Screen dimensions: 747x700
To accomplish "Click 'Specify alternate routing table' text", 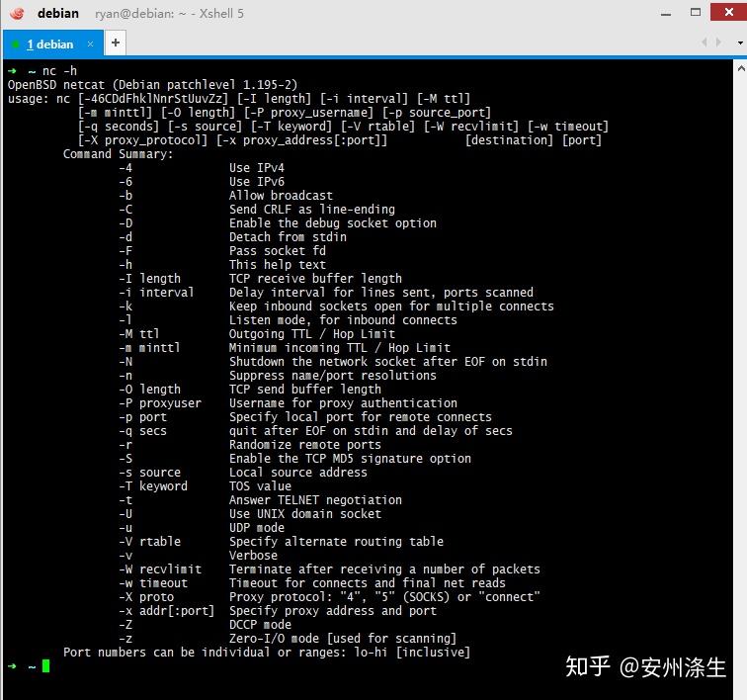I will click(336, 541).
